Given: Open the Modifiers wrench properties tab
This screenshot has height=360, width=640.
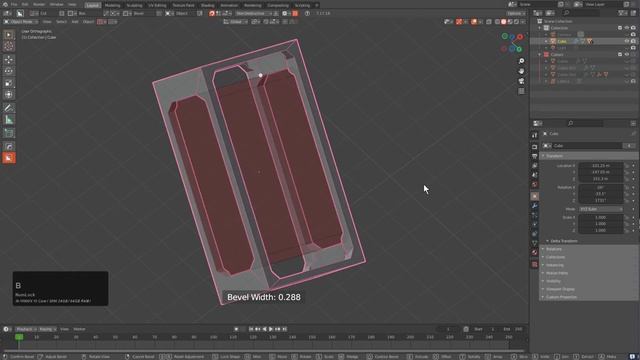Looking at the screenshot, I should coord(535,206).
